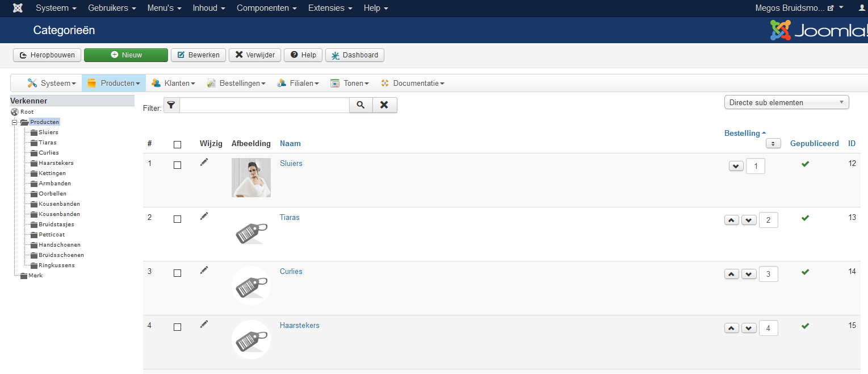Select the Curlies row checkbox

pyautogui.click(x=177, y=273)
